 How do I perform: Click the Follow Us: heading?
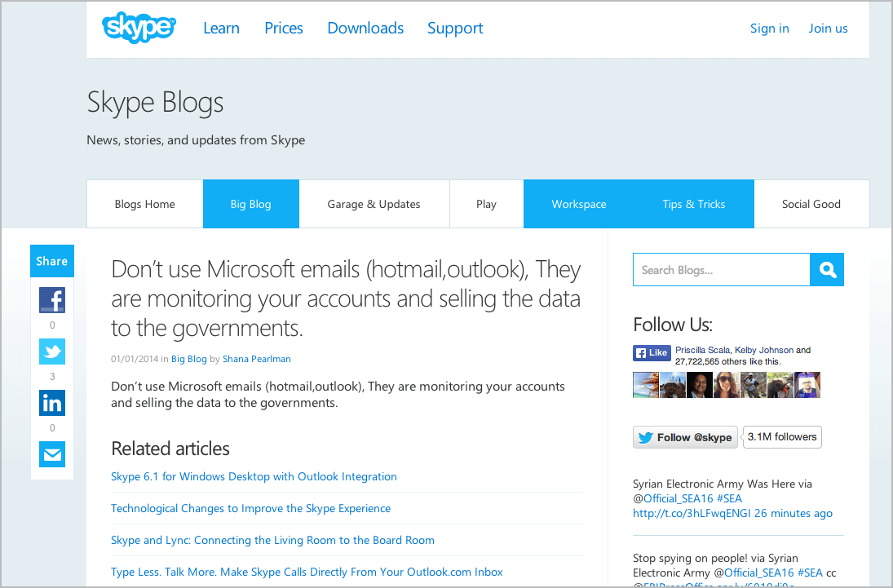point(673,325)
